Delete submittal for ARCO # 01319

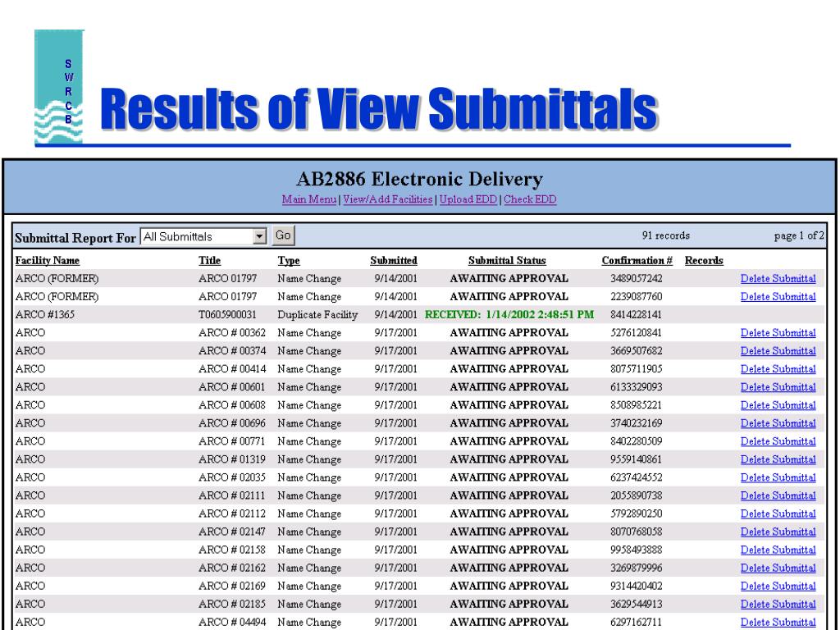[x=778, y=459]
